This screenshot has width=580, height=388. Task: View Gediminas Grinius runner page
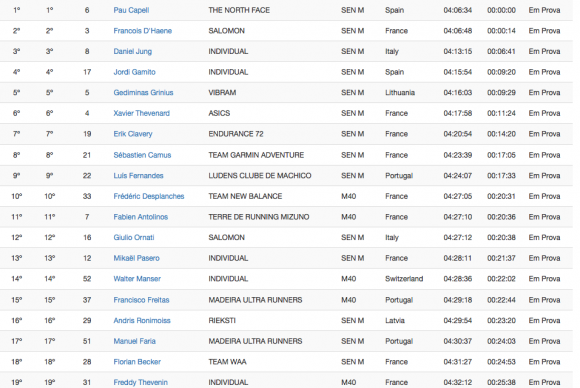click(143, 92)
